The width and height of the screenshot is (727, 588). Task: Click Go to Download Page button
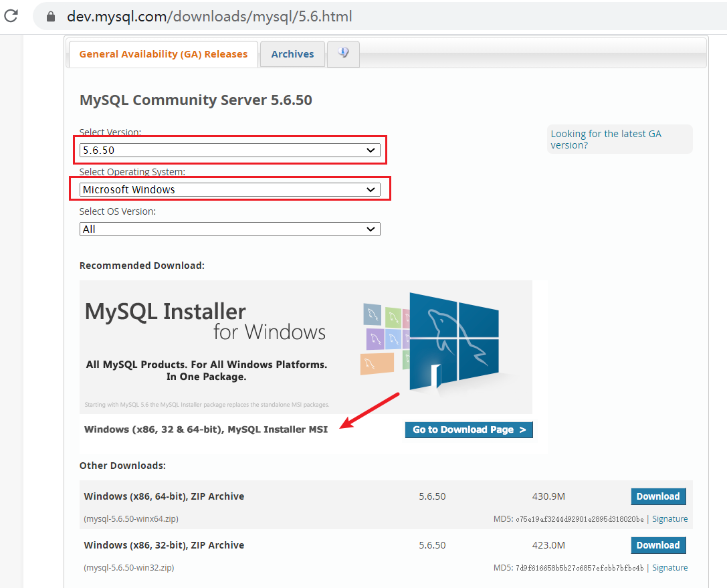(469, 430)
